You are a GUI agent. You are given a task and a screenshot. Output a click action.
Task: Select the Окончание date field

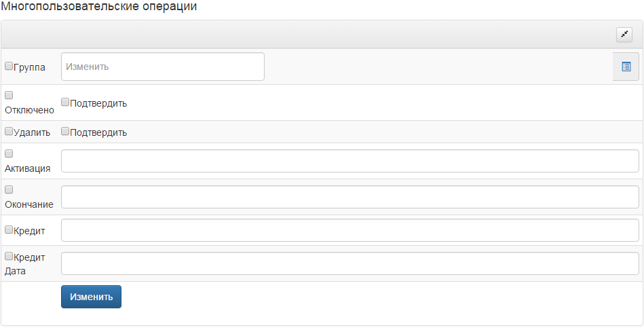point(350,198)
